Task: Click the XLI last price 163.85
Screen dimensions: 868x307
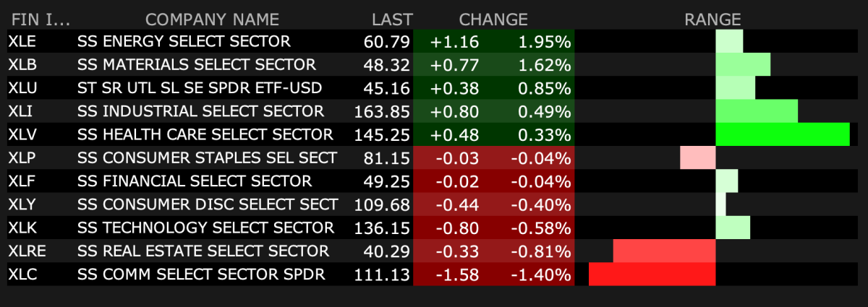Action: click(x=383, y=112)
